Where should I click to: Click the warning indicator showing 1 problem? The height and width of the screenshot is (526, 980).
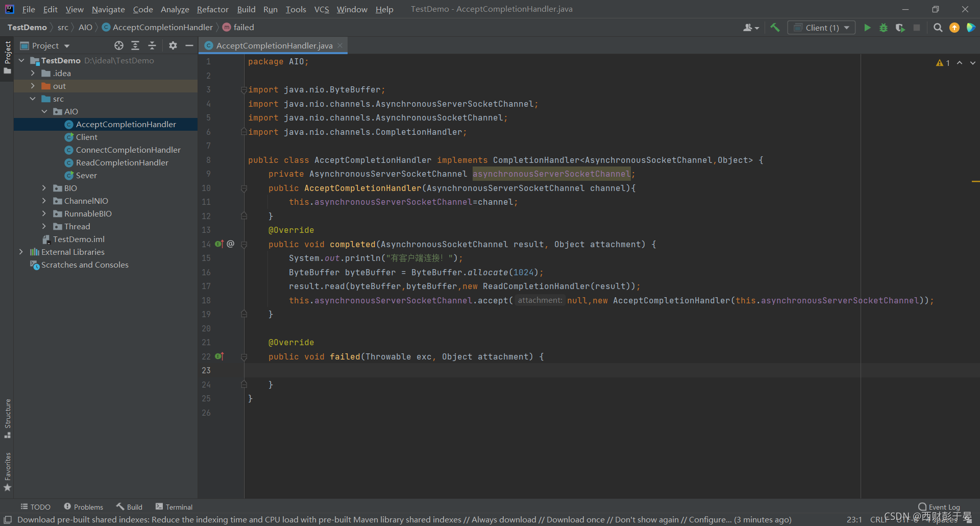point(943,63)
